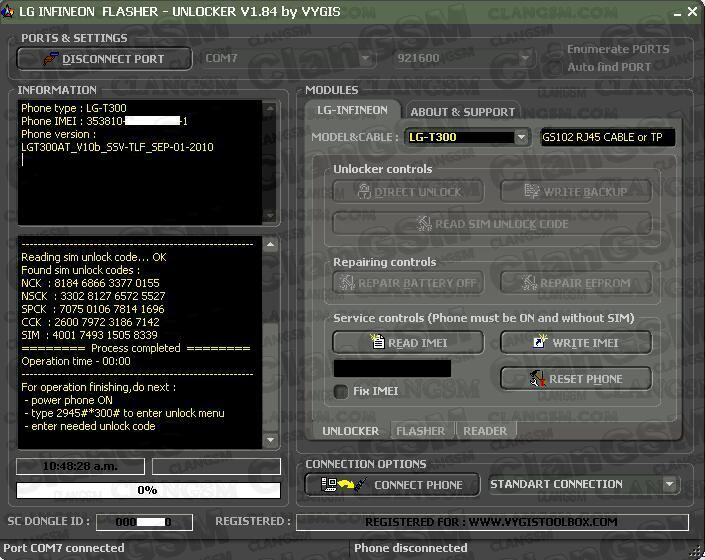Viewport: 705px width, 560px height.
Task: Click the info panel scrollbar down arrow
Action: click(x=270, y=216)
